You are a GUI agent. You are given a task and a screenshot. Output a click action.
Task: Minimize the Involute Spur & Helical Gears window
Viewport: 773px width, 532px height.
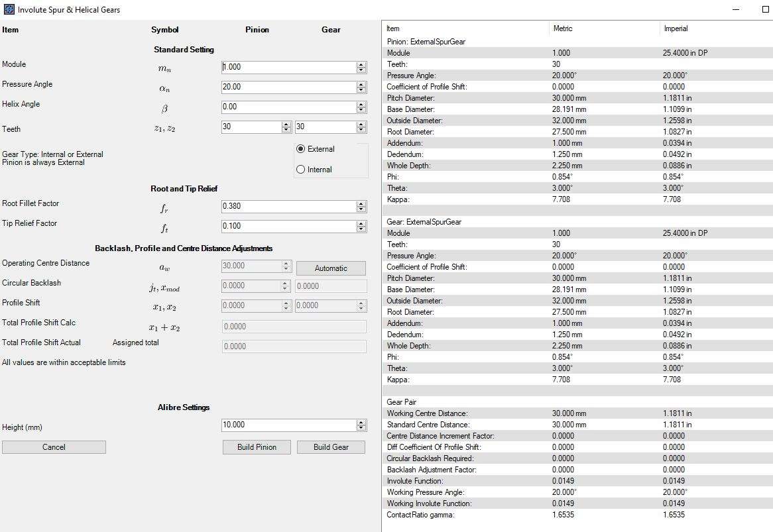click(x=736, y=9)
